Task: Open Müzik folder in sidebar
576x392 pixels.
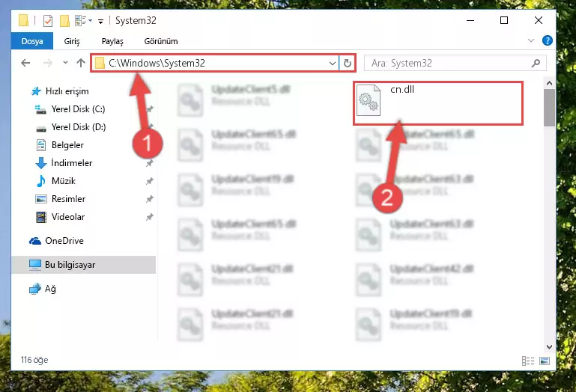Action: tap(64, 181)
